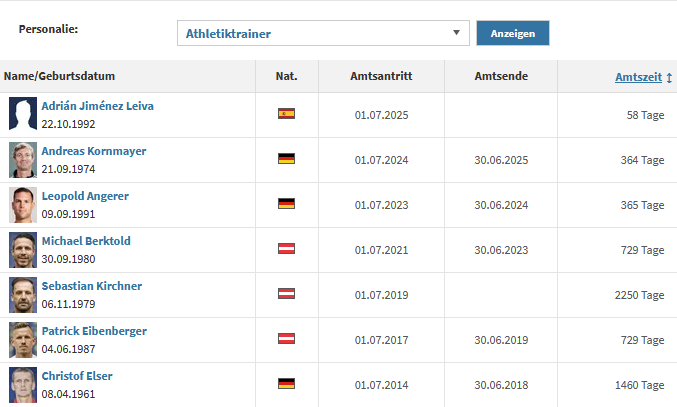
Task: Click the German flag in Christof Elser's row
Action: tap(286, 384)
